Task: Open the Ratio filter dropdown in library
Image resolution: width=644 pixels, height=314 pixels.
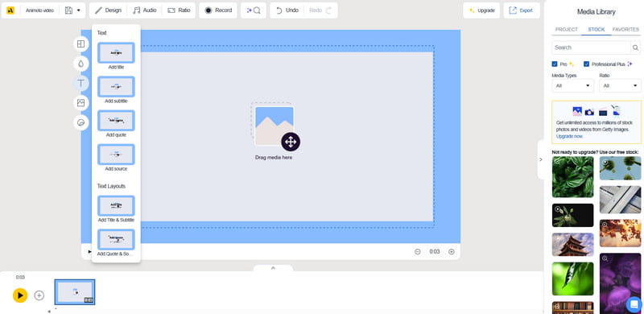Action: click(620, 85)
